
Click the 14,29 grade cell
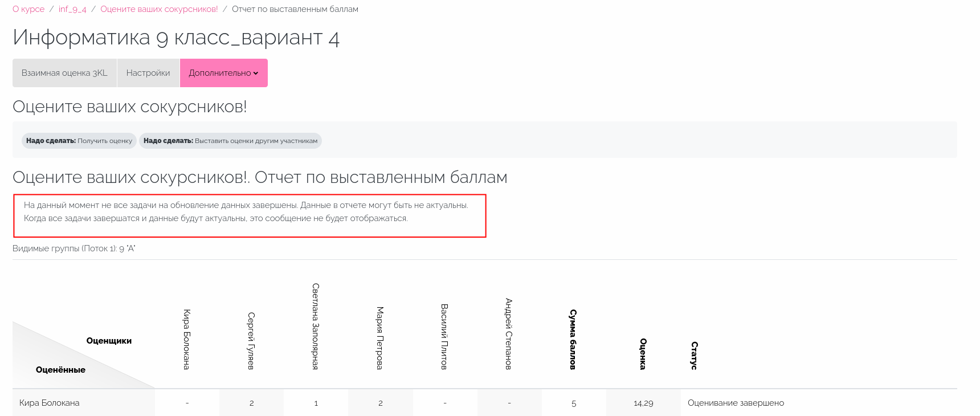pos(643,403)
